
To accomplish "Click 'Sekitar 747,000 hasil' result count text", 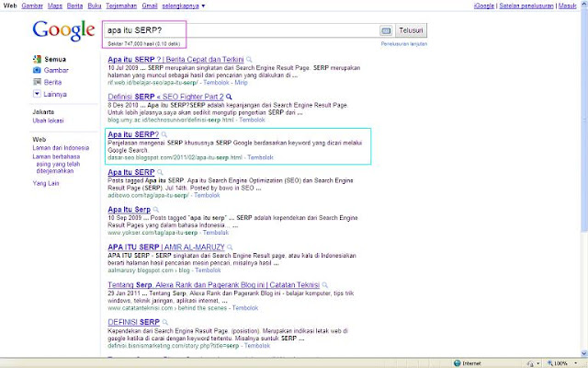I will point(144,44).
